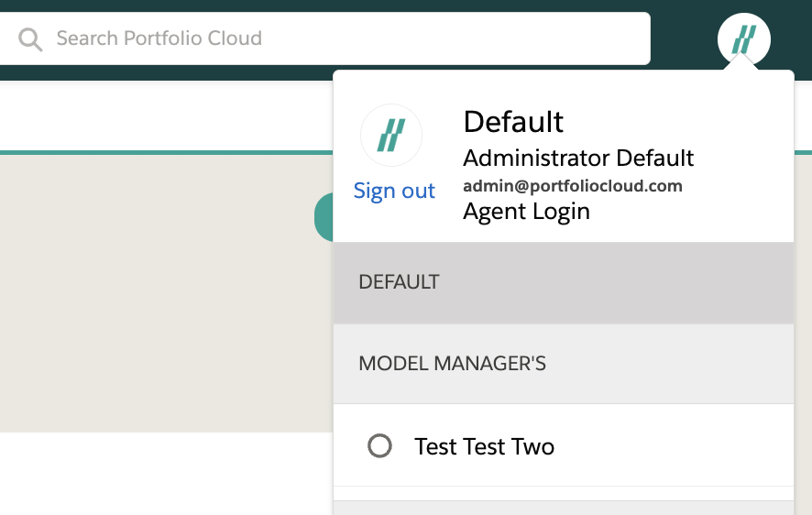Click the white strip under the search bar

[x=165, y=115]
